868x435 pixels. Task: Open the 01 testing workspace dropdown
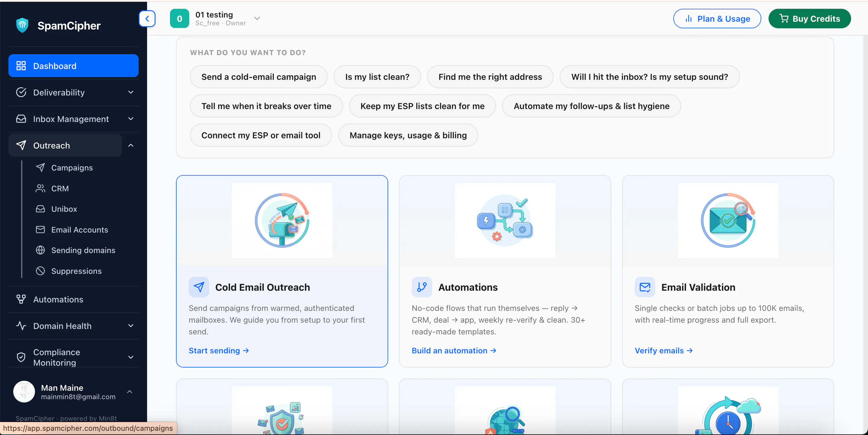click(x=257, y=18)
